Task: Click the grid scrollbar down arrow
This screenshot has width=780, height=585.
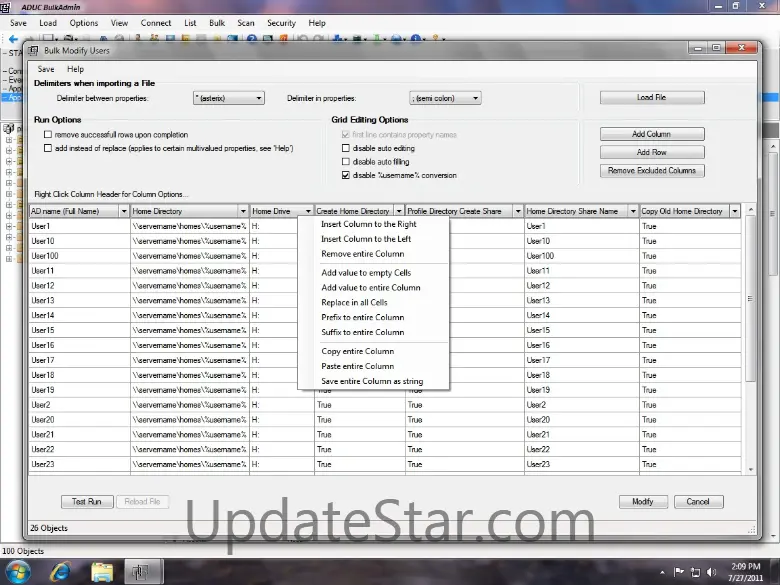Action: 751,470
